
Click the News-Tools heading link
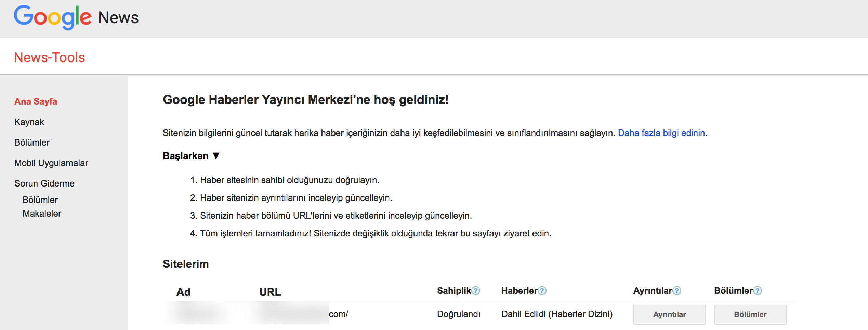click(x=49, y=57)
